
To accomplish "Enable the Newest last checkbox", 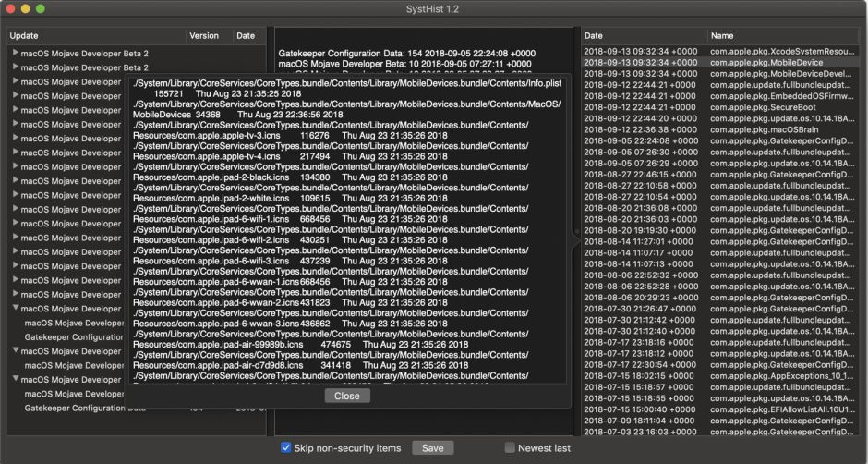I will (x=511, y=448).
